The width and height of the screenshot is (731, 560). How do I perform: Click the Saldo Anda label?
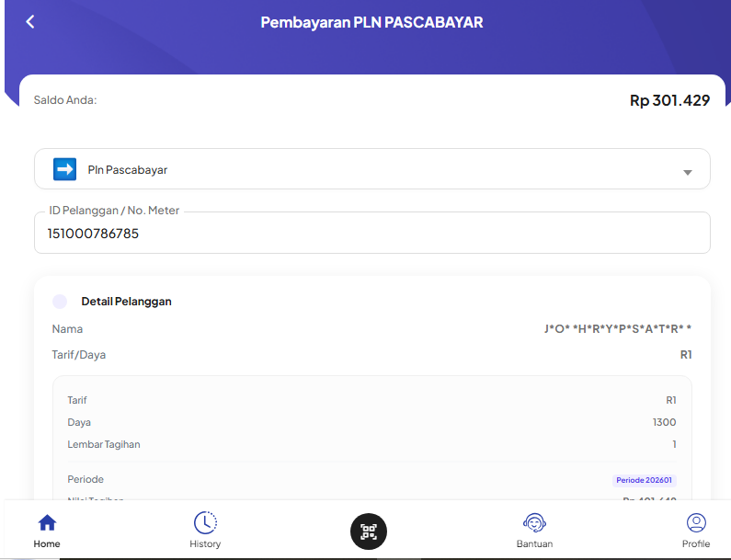point(65,100)
